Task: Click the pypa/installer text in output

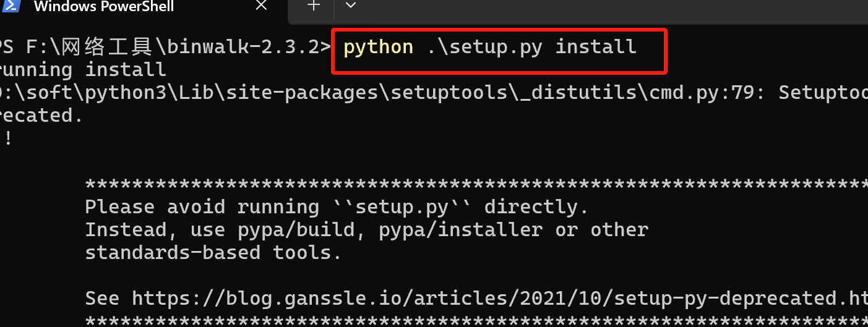Action: [x=460, y=230]
